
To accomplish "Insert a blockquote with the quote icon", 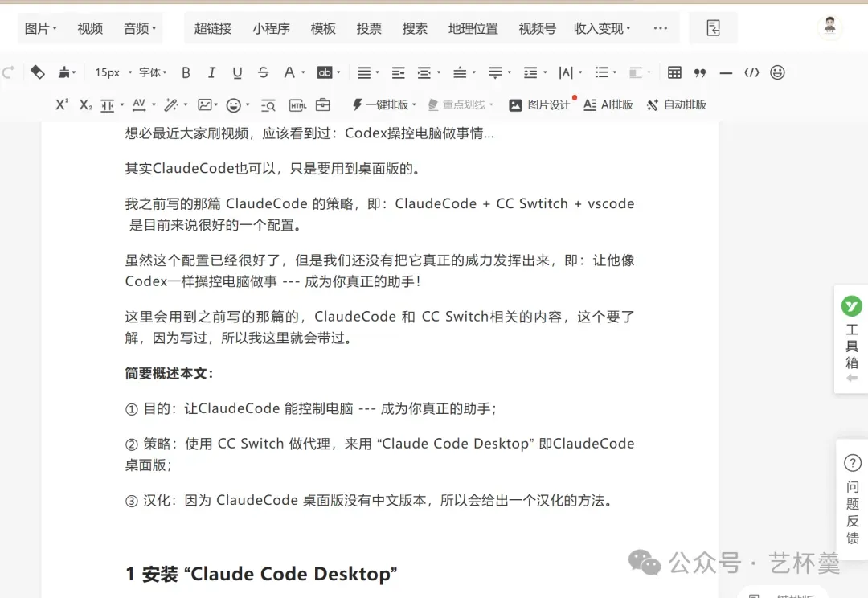I will point(700,72).
